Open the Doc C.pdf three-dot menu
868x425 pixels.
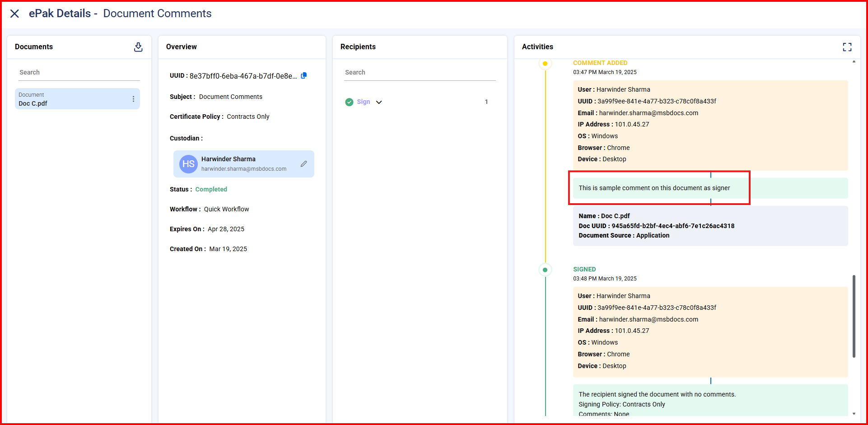coord(133,99)
